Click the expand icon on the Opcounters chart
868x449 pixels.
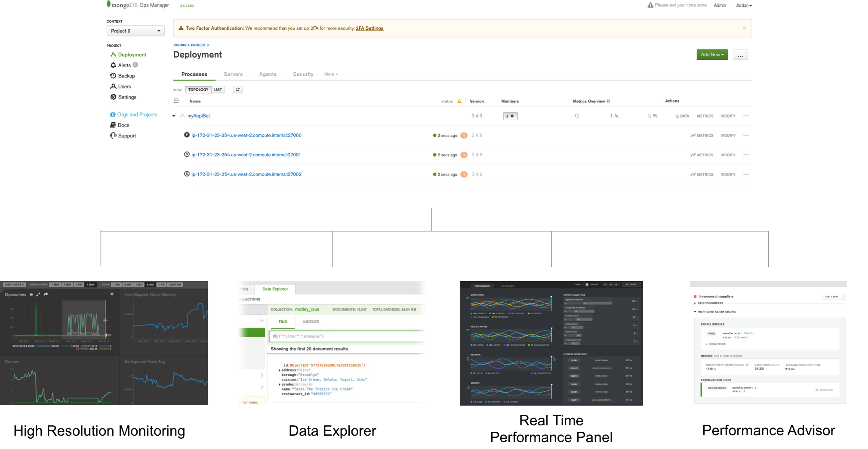pyautogui.click(x=38, y=294)
